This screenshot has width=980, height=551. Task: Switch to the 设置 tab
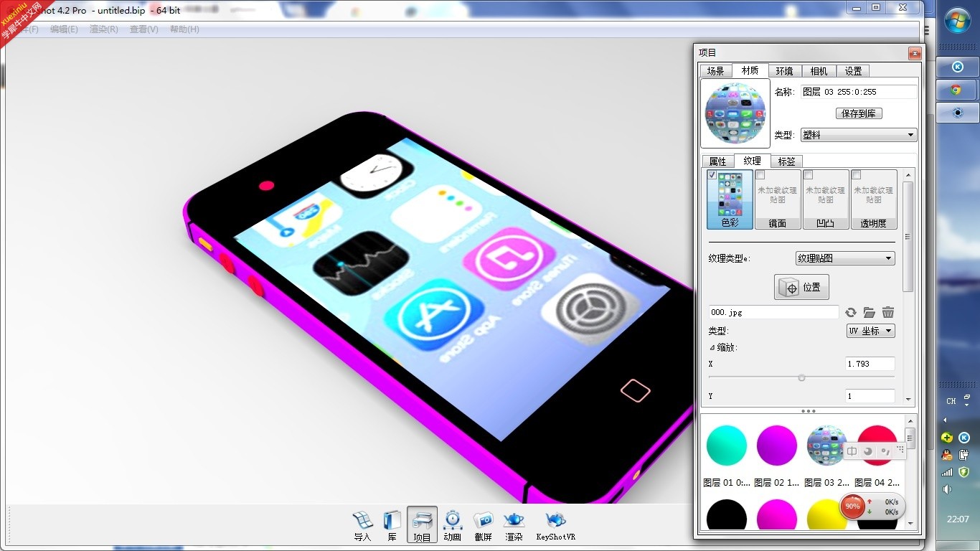tap(853, 71)
